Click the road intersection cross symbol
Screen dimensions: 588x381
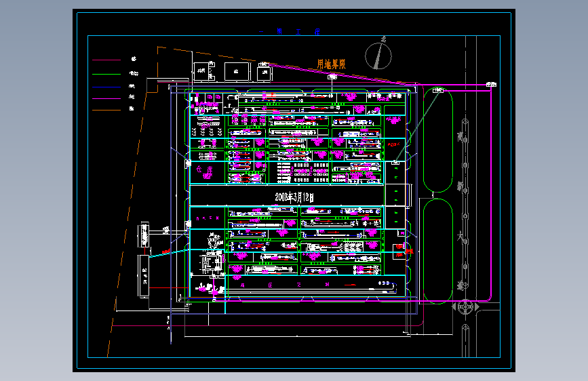465,306
